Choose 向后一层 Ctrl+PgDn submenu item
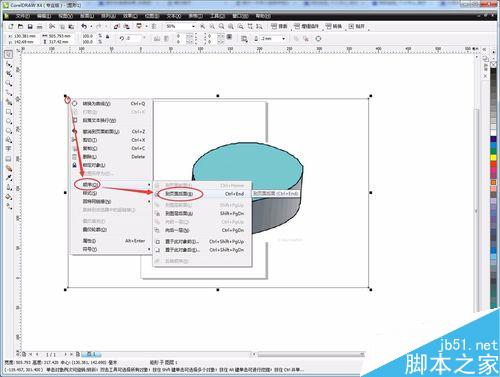The image size is (500, 377). [202, 230]
